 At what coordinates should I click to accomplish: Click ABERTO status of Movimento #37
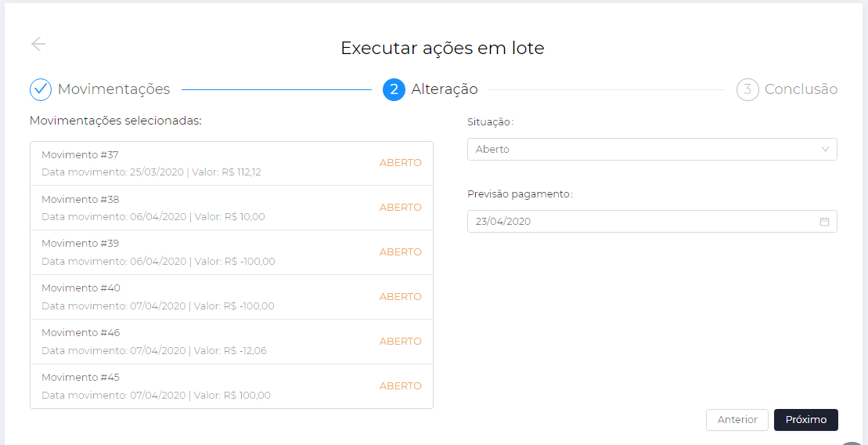pyautogui.click(x=400, y=163)
